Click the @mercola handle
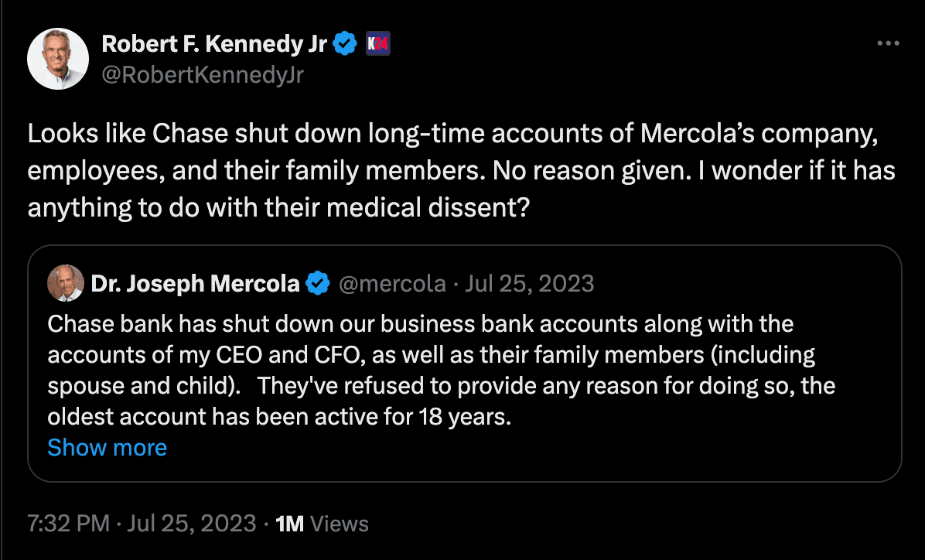Screen dimensions: 925x560 point(392,284)
